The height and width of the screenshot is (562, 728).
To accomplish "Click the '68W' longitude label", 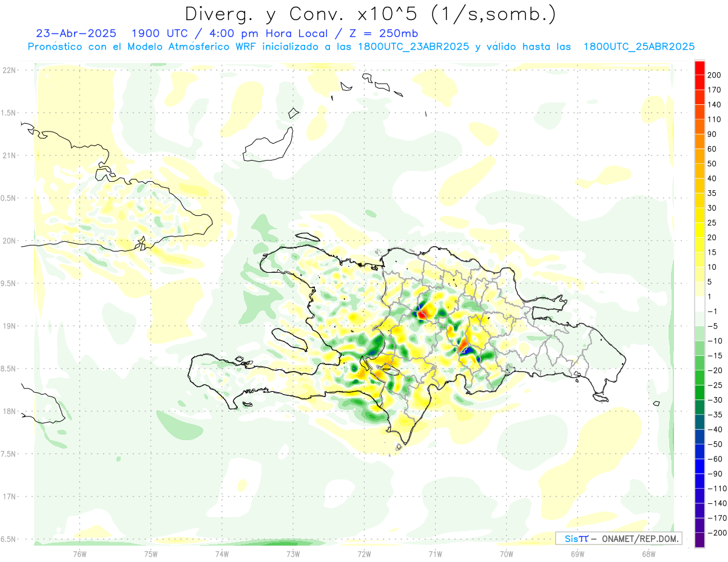I will 649,554.
